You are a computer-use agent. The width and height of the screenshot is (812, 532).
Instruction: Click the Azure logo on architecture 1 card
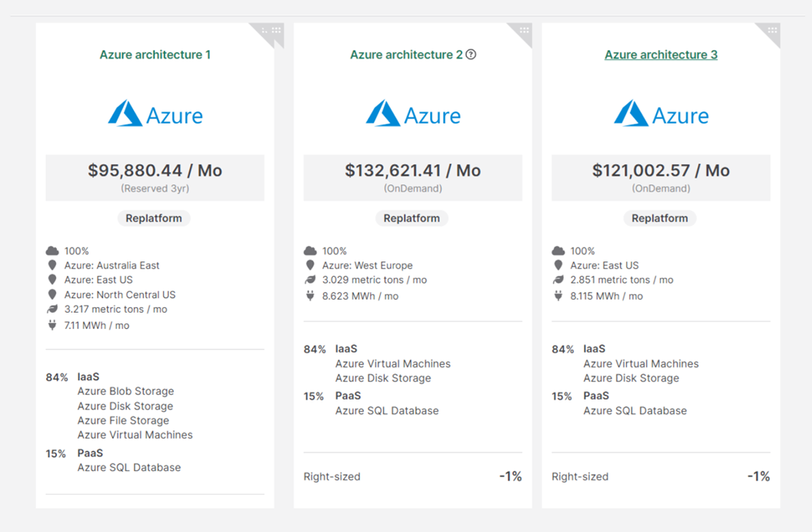(155, 114)
